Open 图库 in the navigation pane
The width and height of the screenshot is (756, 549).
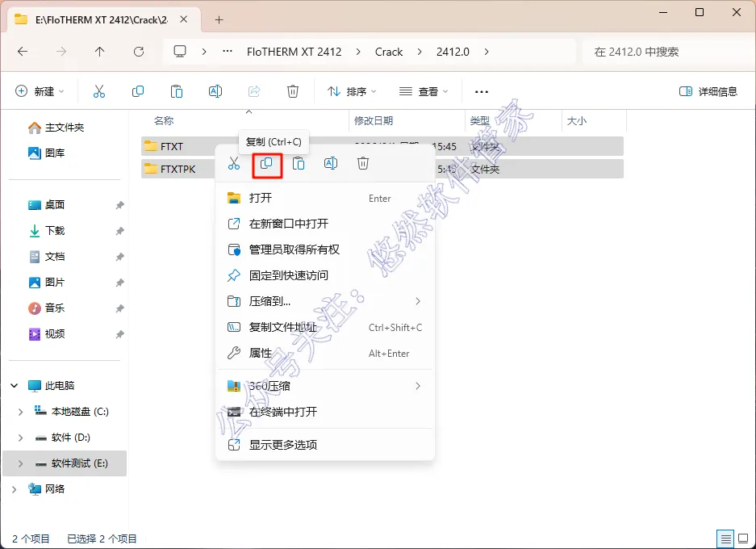[47, 153]
